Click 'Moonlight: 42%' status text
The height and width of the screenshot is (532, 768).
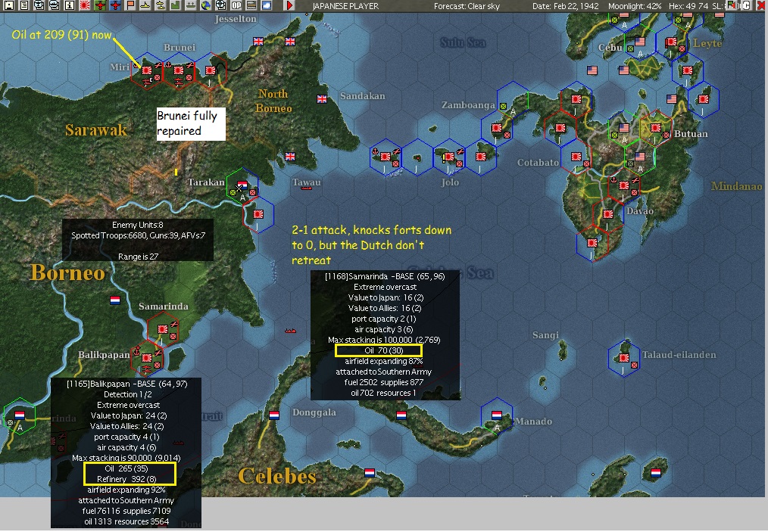(x=634, y=6)
